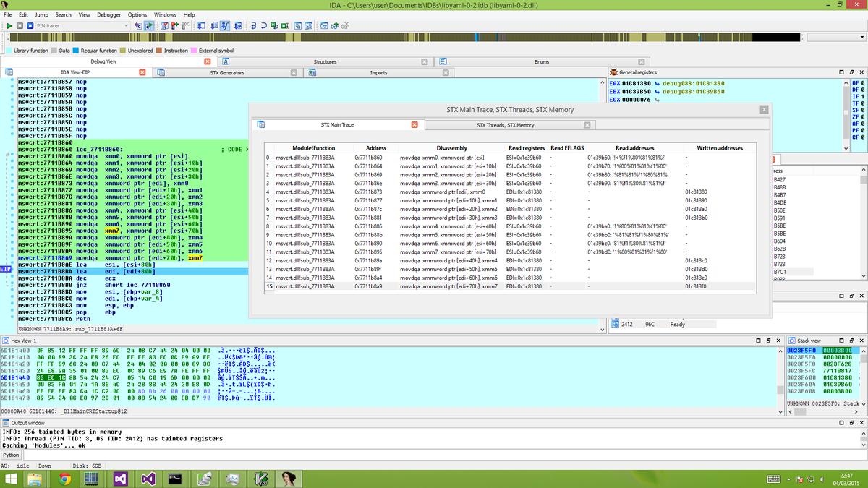Viewport: 868px width, 488px height.
Task: Click the General registers panel icon
Action: click(613, 72)
